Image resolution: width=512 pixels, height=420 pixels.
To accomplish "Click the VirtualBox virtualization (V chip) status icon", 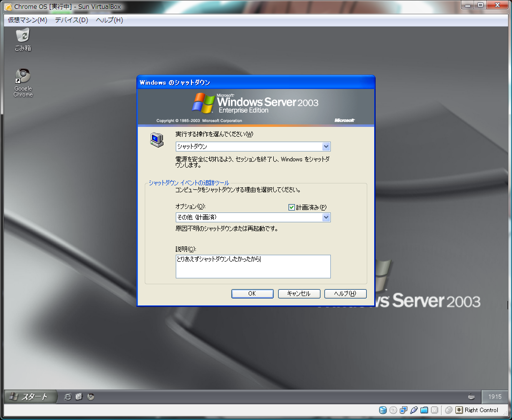I will click(434, 410).
